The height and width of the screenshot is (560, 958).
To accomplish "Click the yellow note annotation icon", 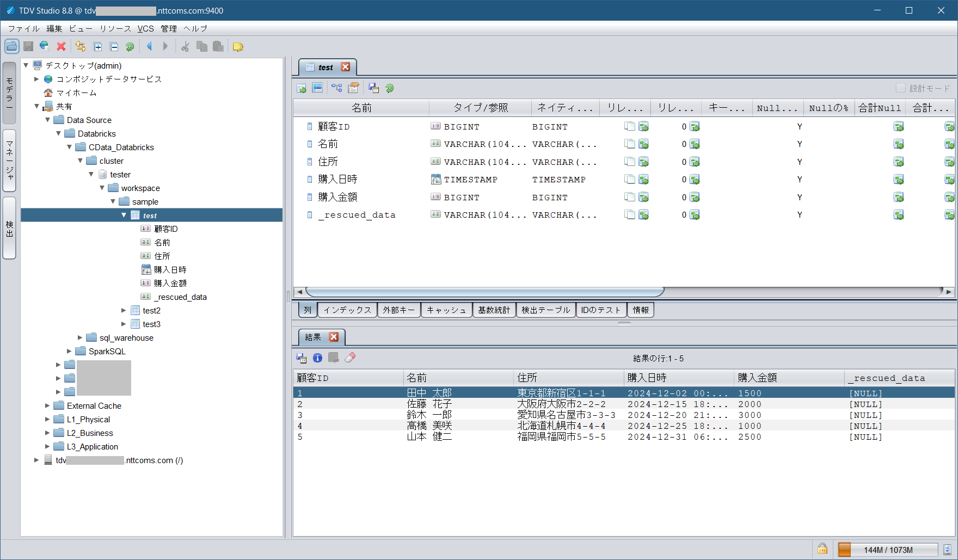I will (238, 47).
